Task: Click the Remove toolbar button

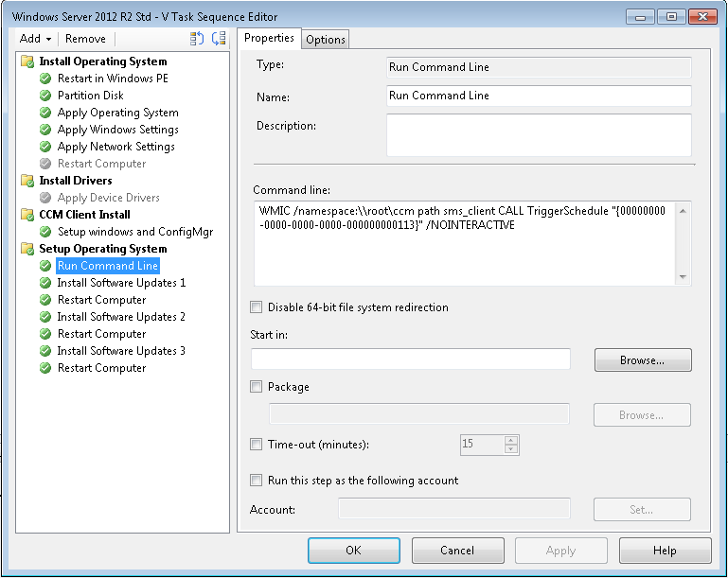Action: pos(85,39)
